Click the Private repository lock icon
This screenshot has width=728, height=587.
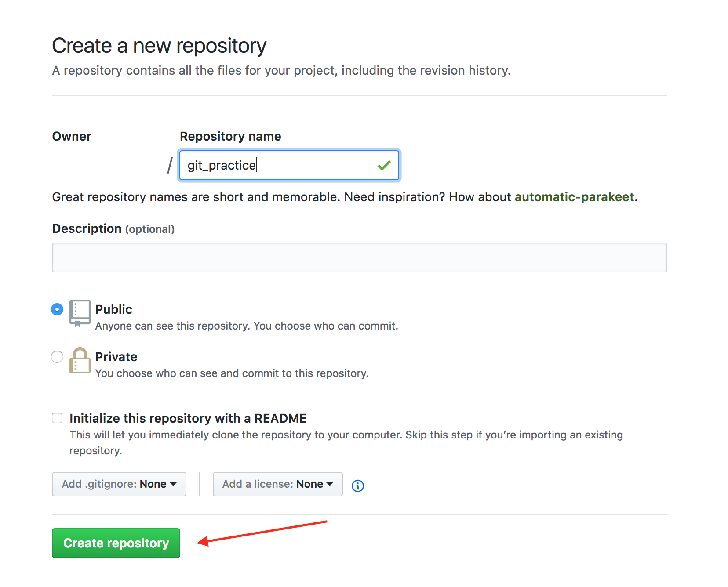[x=80, y=360]
